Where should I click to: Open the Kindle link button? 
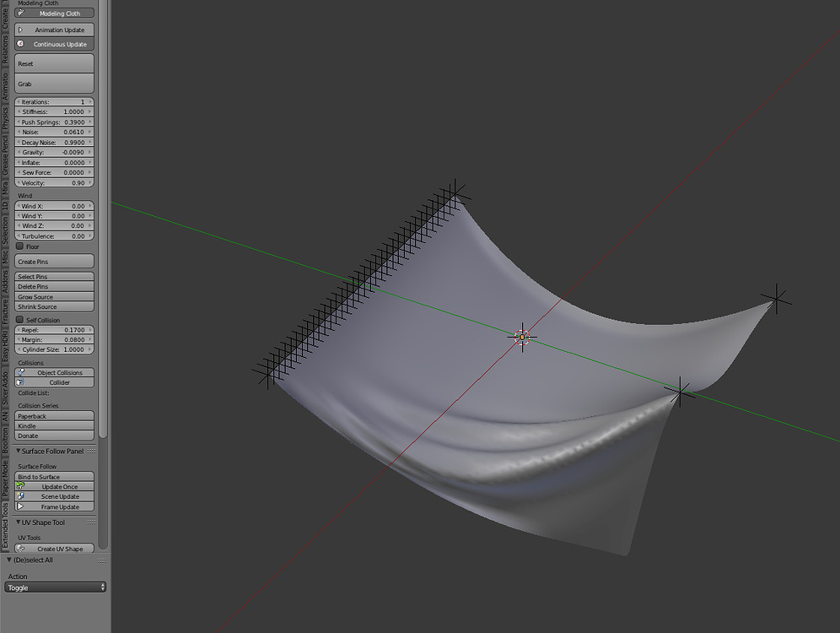[54, 426]
